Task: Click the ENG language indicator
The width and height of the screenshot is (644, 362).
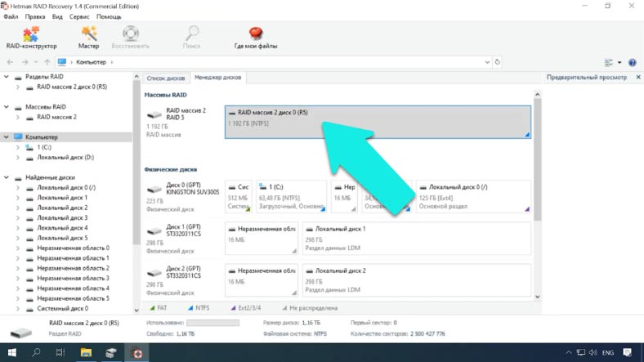Action: (608, 352)
